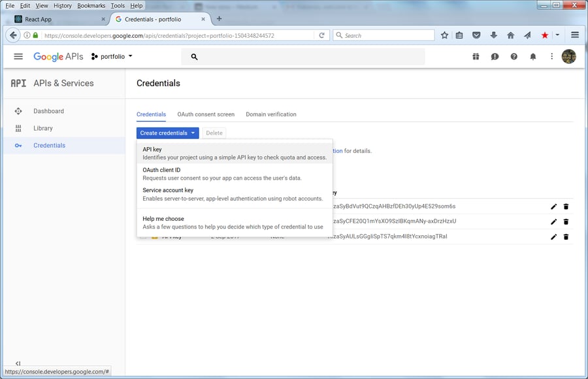
Task: Click the Create credentials dropdown button
Action: 168,133
